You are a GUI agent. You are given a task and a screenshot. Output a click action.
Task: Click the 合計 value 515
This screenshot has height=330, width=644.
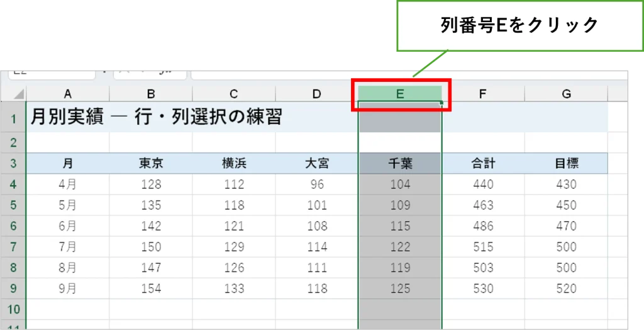pyautogui.click(x=483, y=246)
